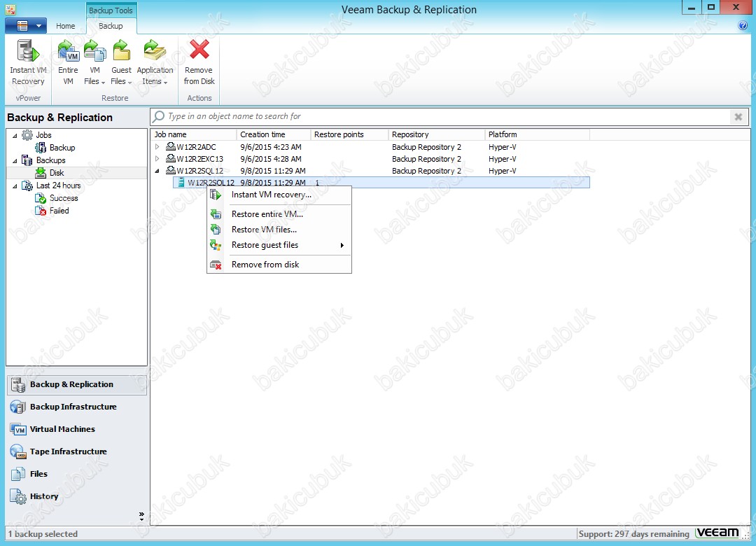Open Application Items ribbon button
The image size is (756, 546).
pos(155,63)
